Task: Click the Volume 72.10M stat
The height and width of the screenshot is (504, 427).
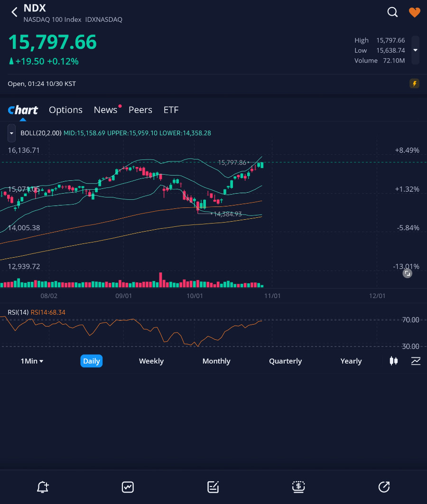Action: (x=380, y=60)
